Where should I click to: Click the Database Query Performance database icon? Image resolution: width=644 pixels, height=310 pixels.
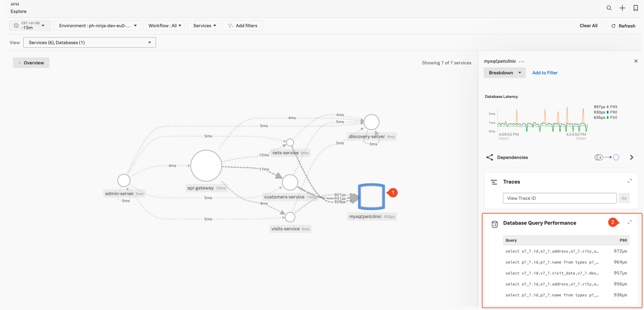(495, 224)
